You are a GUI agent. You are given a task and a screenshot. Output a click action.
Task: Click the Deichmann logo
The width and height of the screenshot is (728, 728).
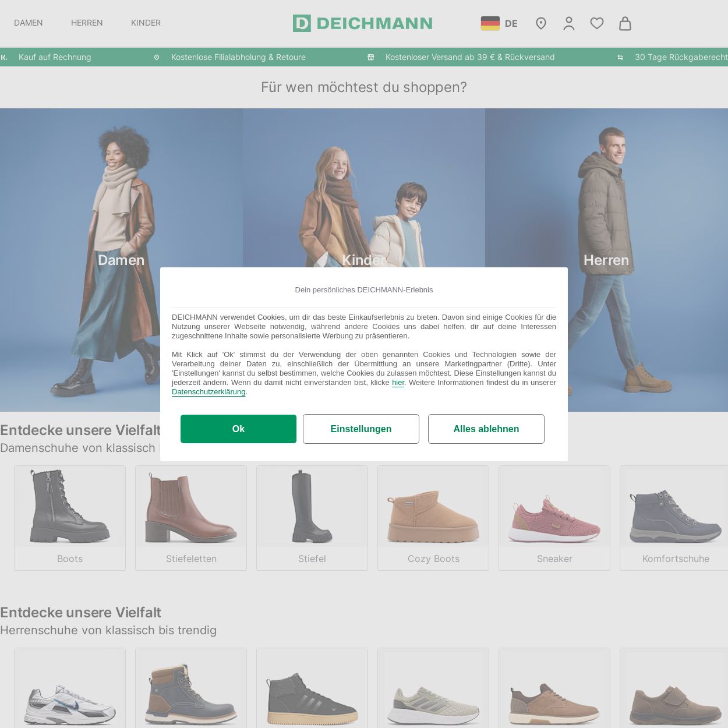pos(362,23)
